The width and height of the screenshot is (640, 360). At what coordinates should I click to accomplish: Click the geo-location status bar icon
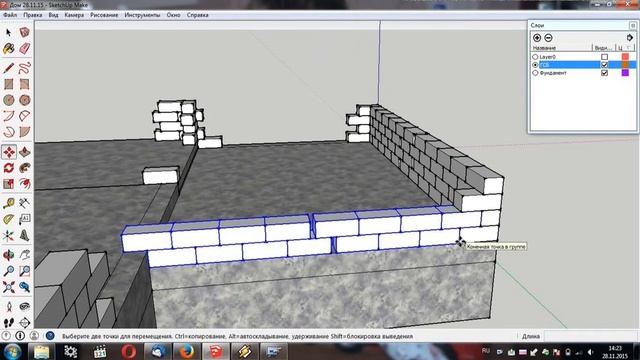coord(6,336)
